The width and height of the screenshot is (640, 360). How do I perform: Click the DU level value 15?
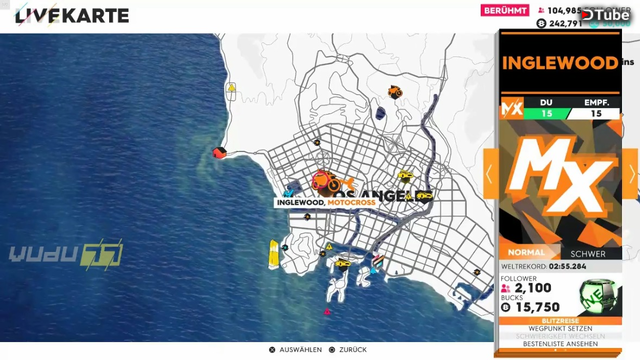click(x=547, y=113)
